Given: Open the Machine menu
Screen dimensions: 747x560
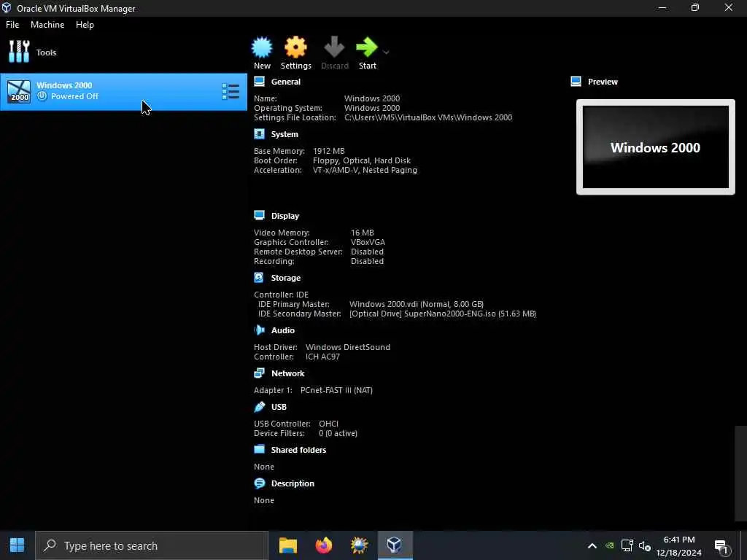Looking at the screenshot, I should click(47, 25).
